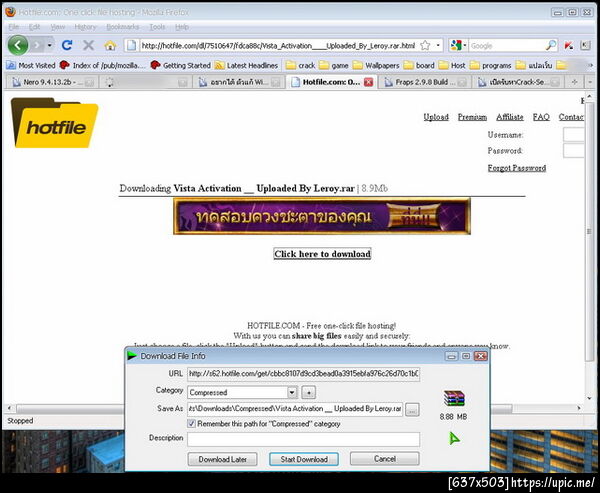600x493 pixels.
Task: Open the File menu
Action: point(13,27)
